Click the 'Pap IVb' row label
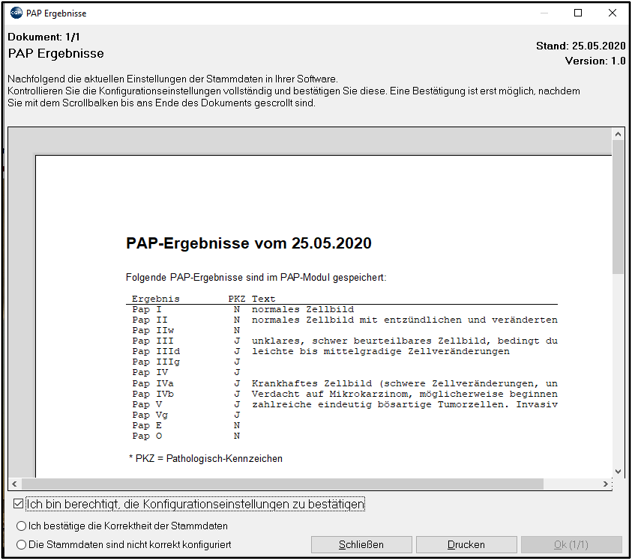This screenshot has width=632, height=560. coord(153,394)
